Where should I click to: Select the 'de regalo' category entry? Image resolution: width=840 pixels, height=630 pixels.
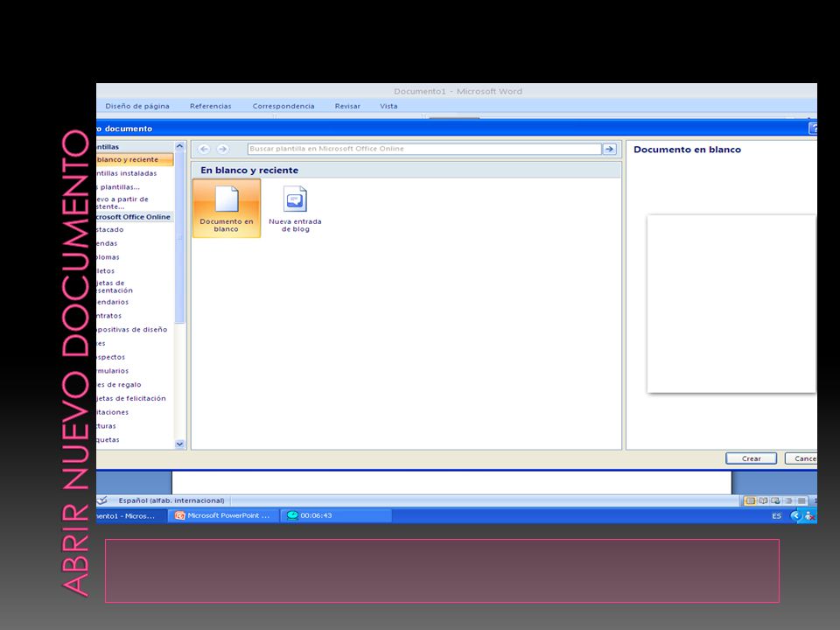click(119, 385)
